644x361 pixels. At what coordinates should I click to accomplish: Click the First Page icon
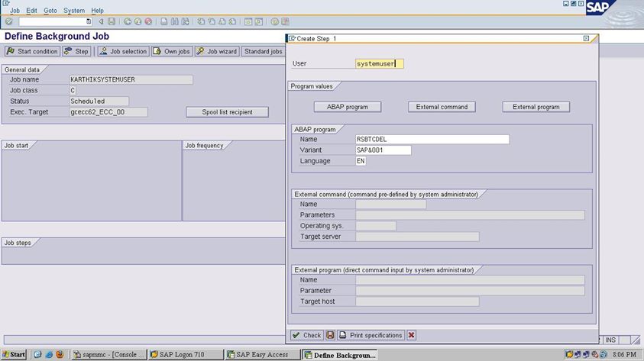[201, 21]
